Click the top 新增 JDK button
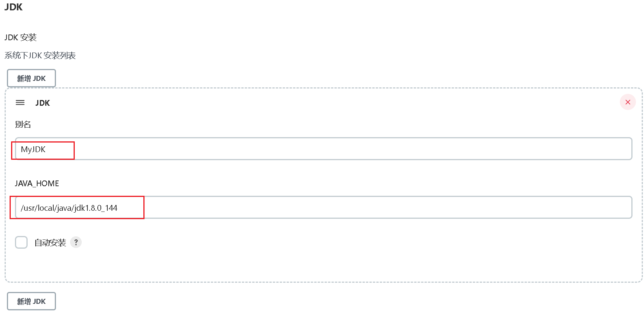 [31, 78]
